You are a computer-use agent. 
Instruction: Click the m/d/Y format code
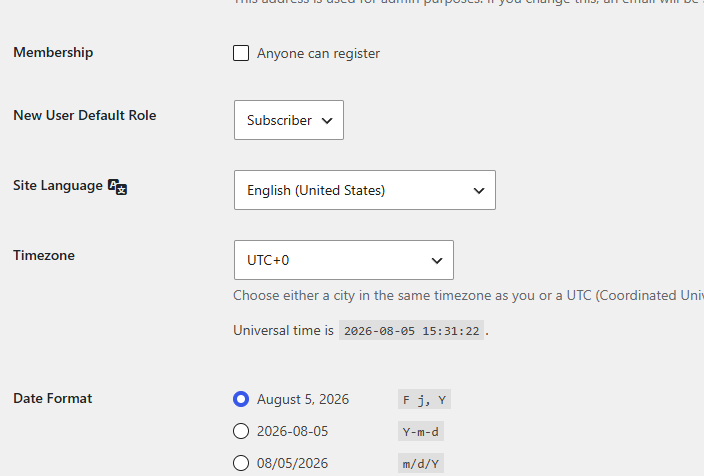421,463
